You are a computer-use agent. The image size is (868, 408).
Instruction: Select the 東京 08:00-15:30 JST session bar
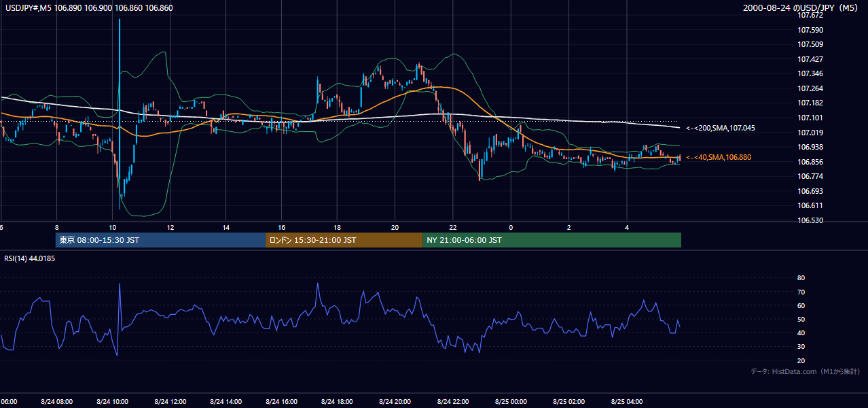[x=160, y=240]
